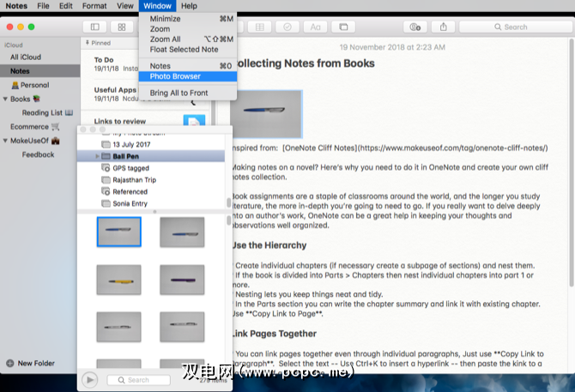
Task: Add people to this note
Action: 415,27
